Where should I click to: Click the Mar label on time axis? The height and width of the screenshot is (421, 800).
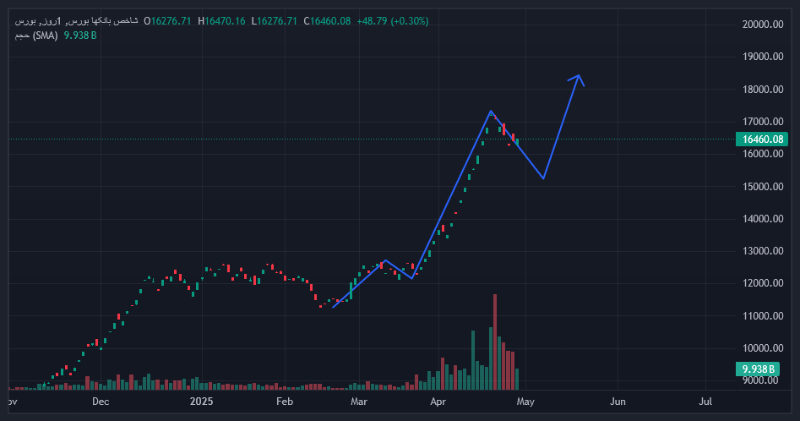pyautogui.click(x=359, y=402)
